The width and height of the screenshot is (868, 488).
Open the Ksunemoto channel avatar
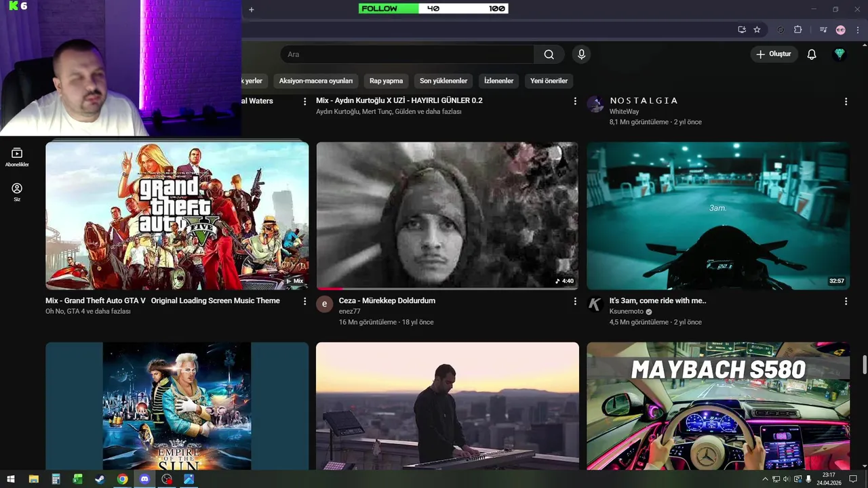[595, 304]
